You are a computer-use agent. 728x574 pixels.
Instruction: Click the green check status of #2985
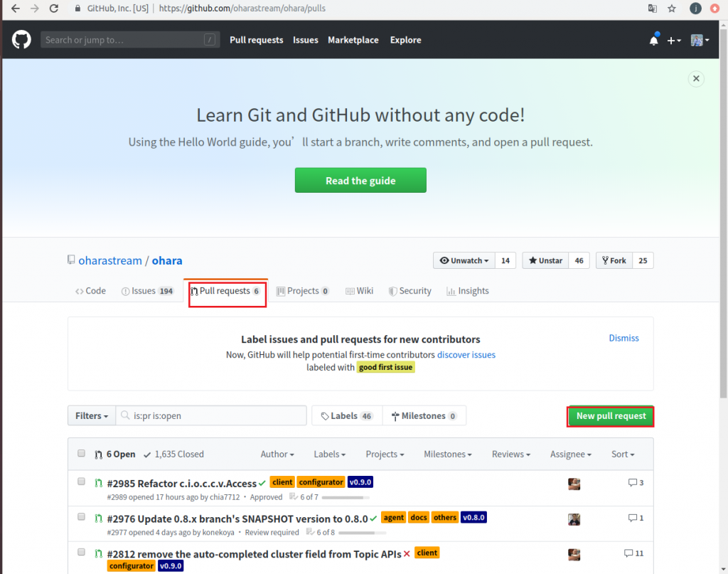262,483
